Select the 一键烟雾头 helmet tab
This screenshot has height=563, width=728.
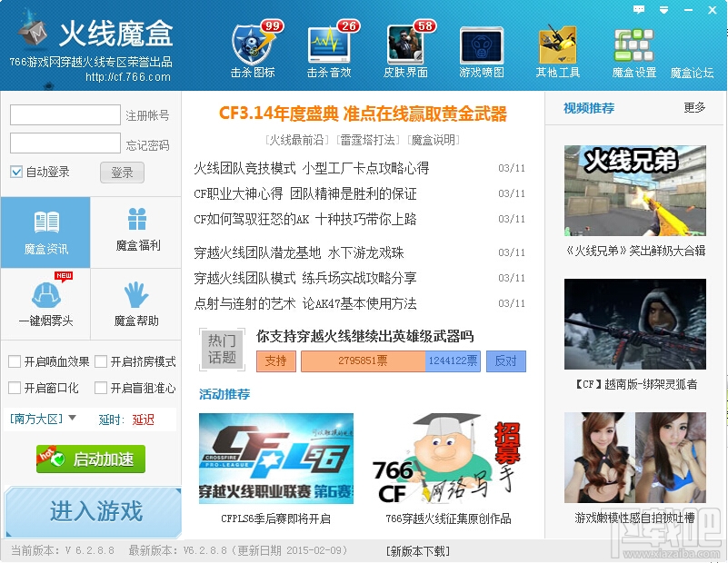(x=45, y=304)
